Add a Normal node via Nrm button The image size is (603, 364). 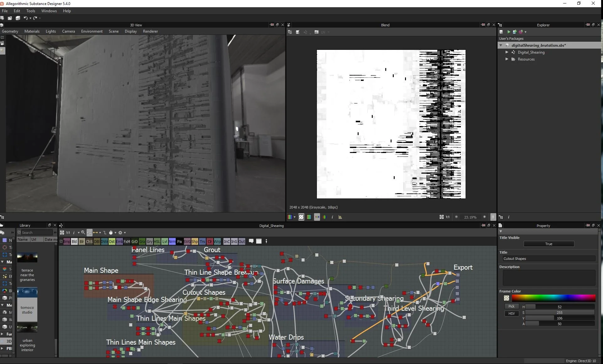click(172, 241)
